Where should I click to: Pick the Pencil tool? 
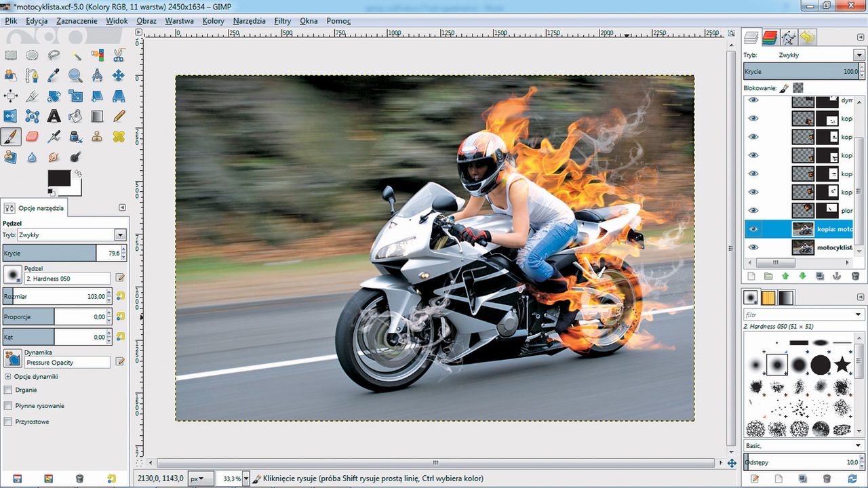click(119, 116)
